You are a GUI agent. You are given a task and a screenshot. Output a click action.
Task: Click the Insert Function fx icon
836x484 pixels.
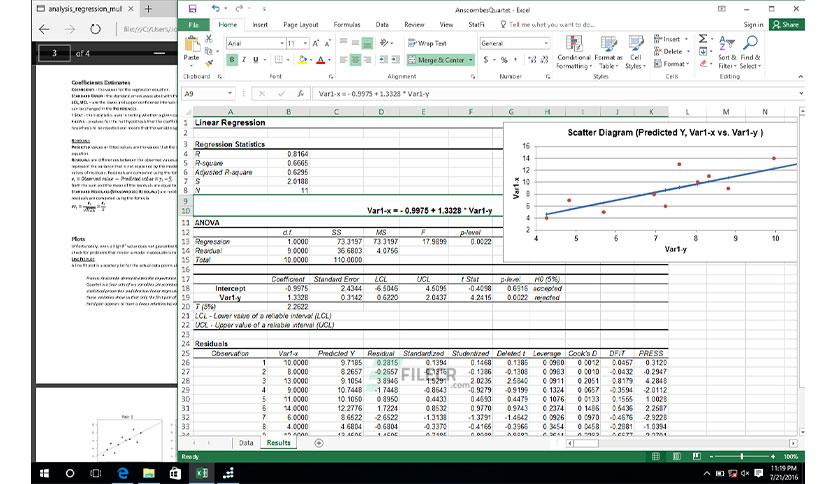pyautogui.click(x=301, y=93)
